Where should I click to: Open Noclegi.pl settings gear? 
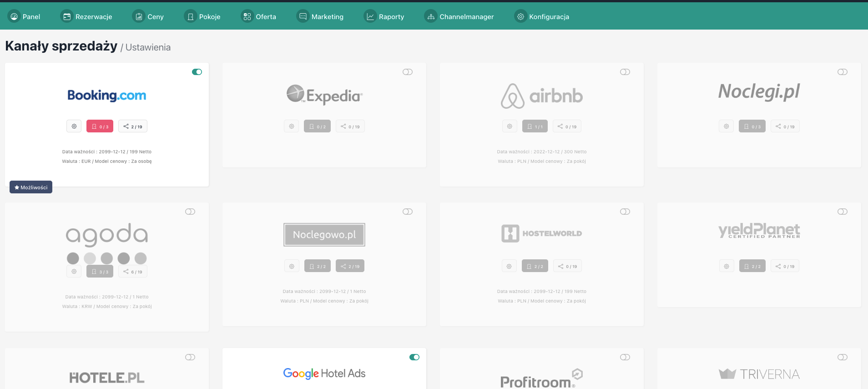[727, 126]
